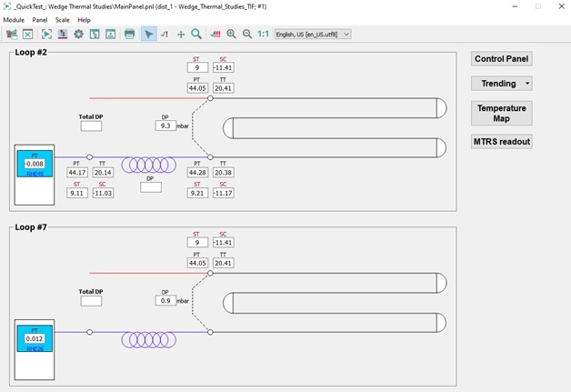This screenshot has height=392, width=571.
Task: Click the FT field showing -0.008
Action: coord(35,164)
